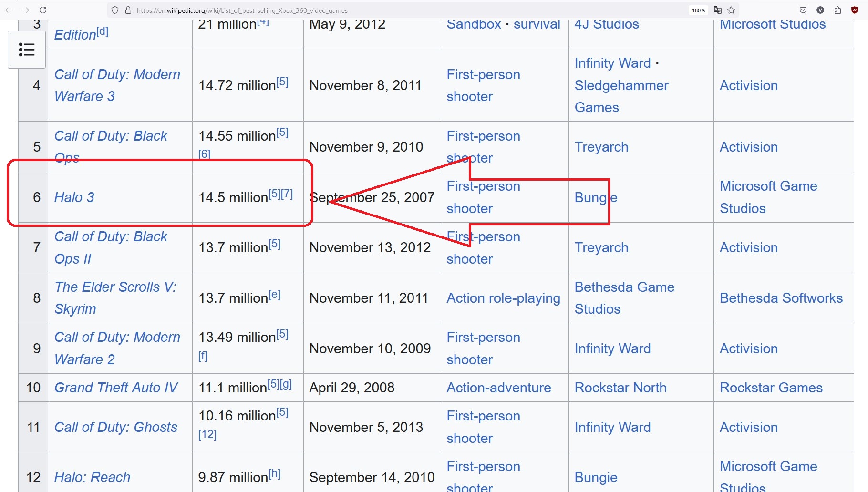Click the 180% zoom level indicator
Viewport: 868px width, 492px height.
coord(699,10)
